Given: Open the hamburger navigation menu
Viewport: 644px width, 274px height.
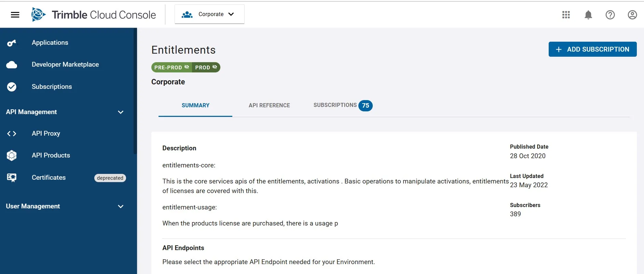Looking at the screenshot, I should (x=15, y=15).
